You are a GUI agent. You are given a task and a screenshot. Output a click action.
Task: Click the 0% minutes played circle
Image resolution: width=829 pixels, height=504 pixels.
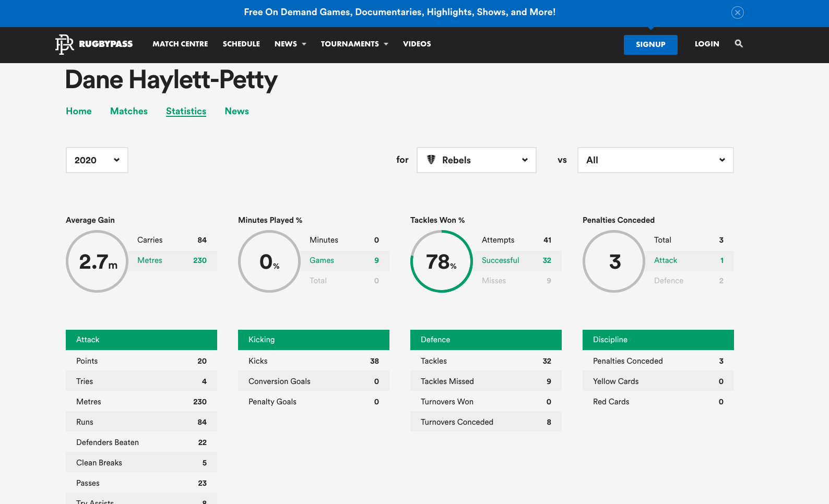(269, 261)
